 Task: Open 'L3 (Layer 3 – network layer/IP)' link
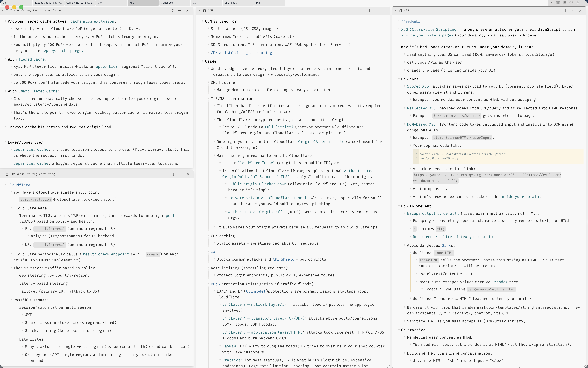pyautogui.click(x=256, y=305)
